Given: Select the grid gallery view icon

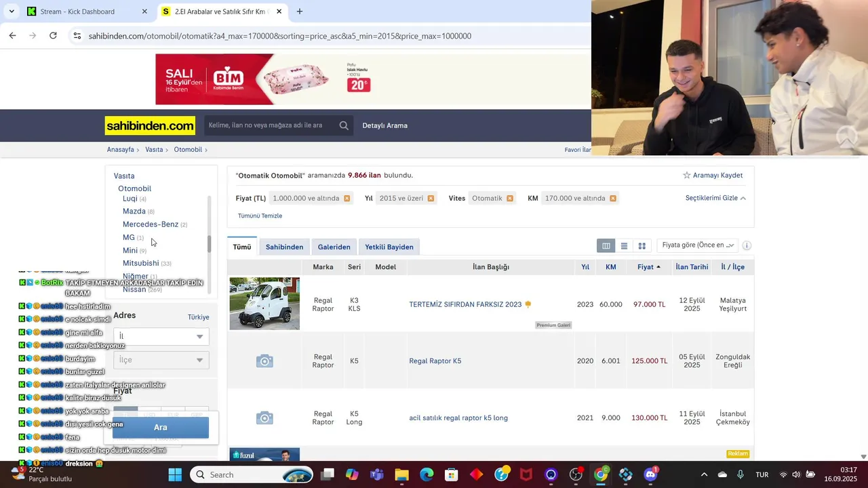Looking at the screenshot, I should click(642, 245).
